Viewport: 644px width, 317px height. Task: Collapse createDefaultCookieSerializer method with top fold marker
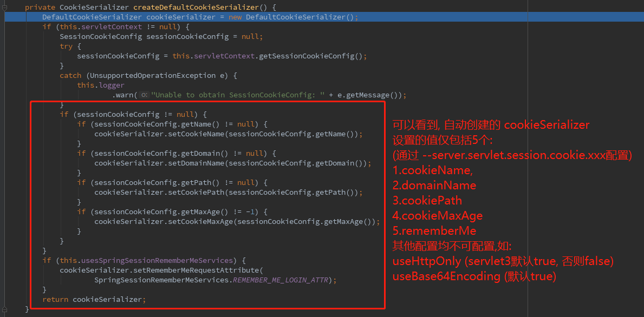[5, 8]
